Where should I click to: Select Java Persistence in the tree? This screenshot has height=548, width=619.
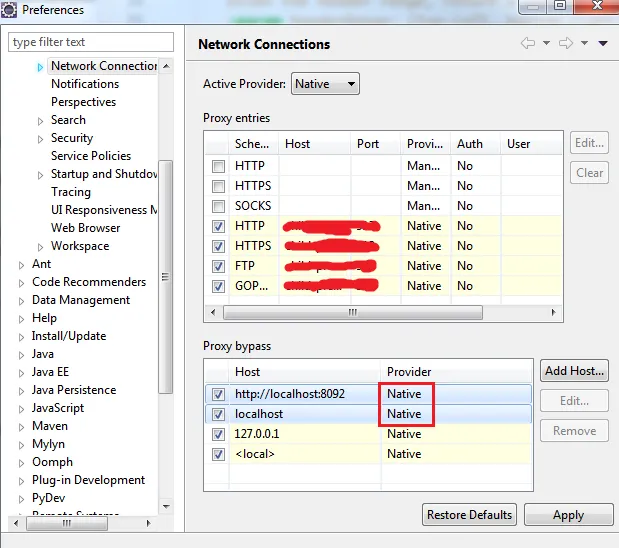coord(74,390)
